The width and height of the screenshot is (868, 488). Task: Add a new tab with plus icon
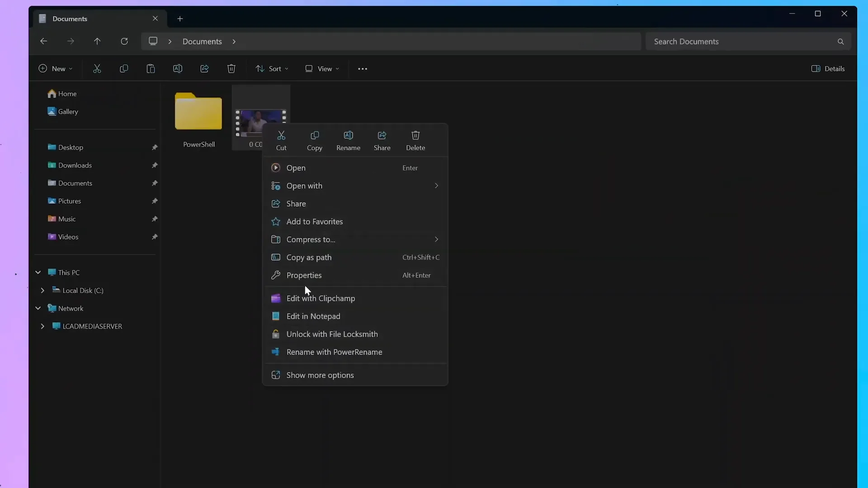[180, 19]
